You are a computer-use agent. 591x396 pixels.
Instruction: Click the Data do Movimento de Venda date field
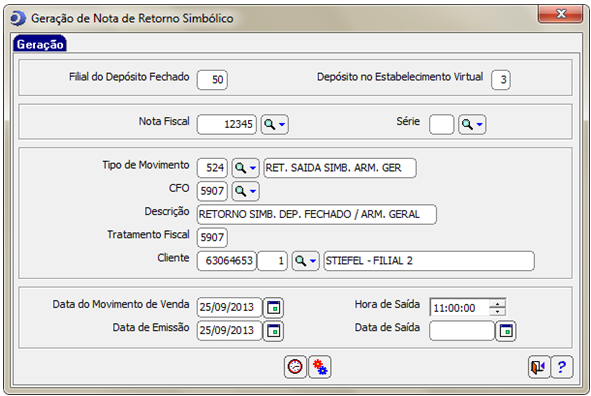click(229, 307)
